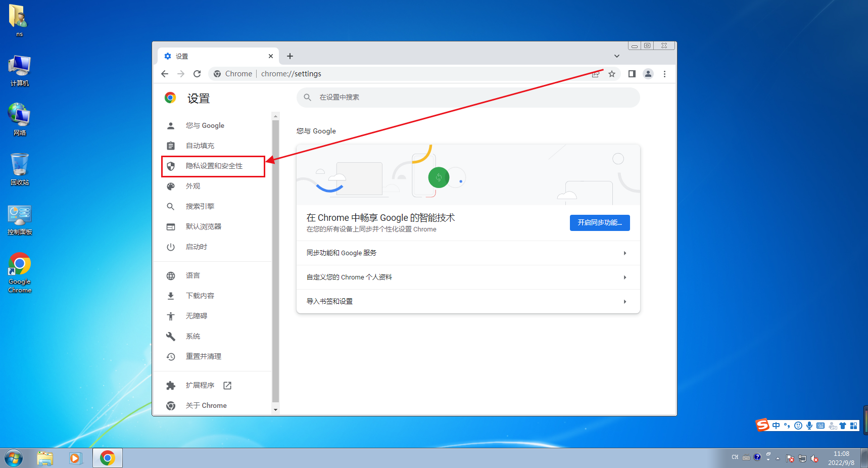Open the 系统 settings section
The width and height of the screenshot is (868, 468).
(x=213, y=336)
